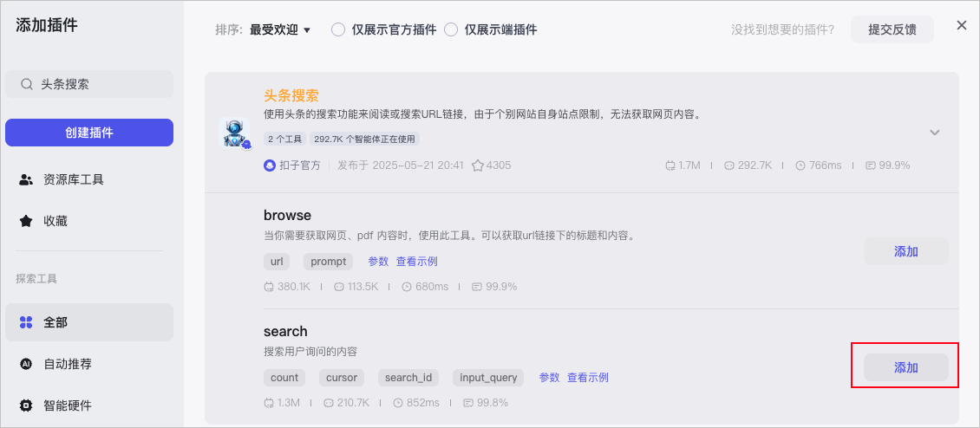Open 资源库工具 people icon
The height and width of the screenshot is (428, 980).
[x=26, y=180]
